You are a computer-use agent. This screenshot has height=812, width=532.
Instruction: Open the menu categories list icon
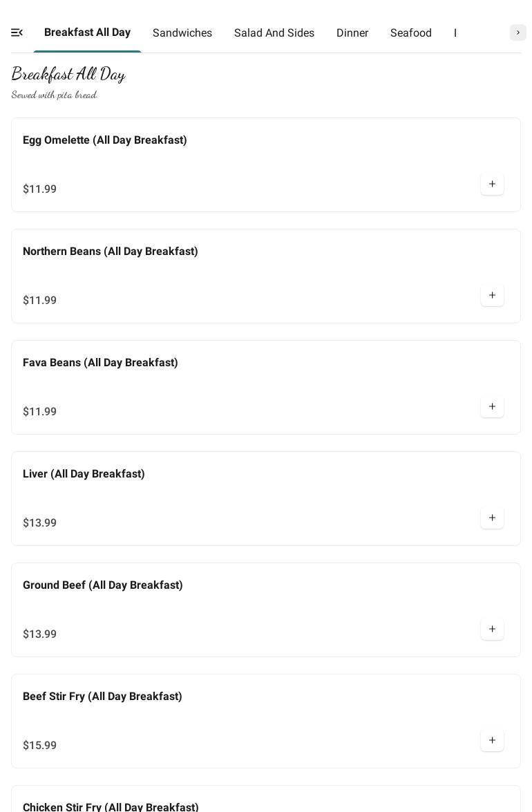click(x=17, y=32)
